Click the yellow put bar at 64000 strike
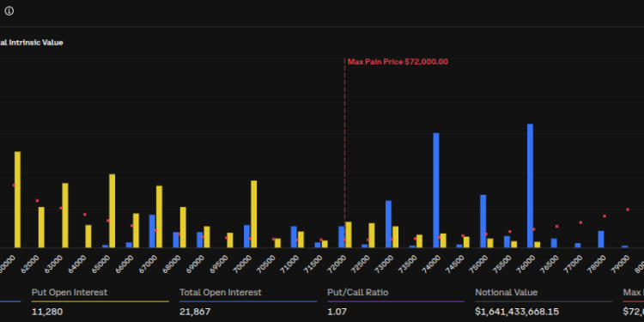The image size is (644, 322). (x=88, y=236)
